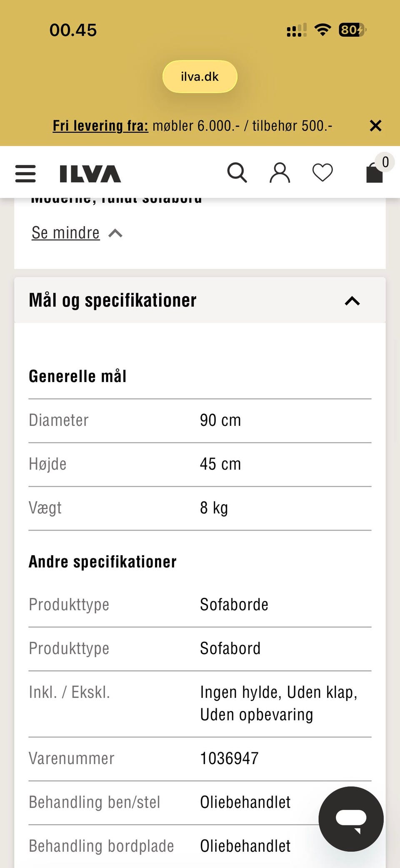
Task: Open the search icon
Action: coord(237,172)
